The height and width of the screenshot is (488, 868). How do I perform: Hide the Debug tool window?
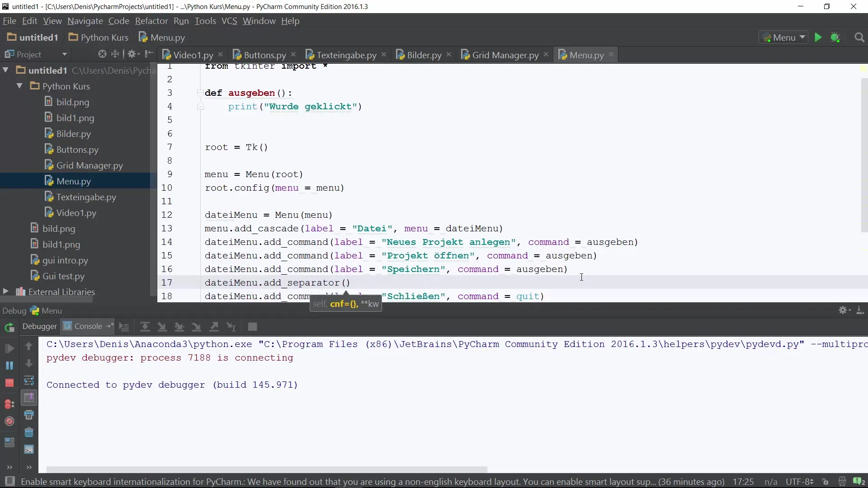tap(860, 310)
